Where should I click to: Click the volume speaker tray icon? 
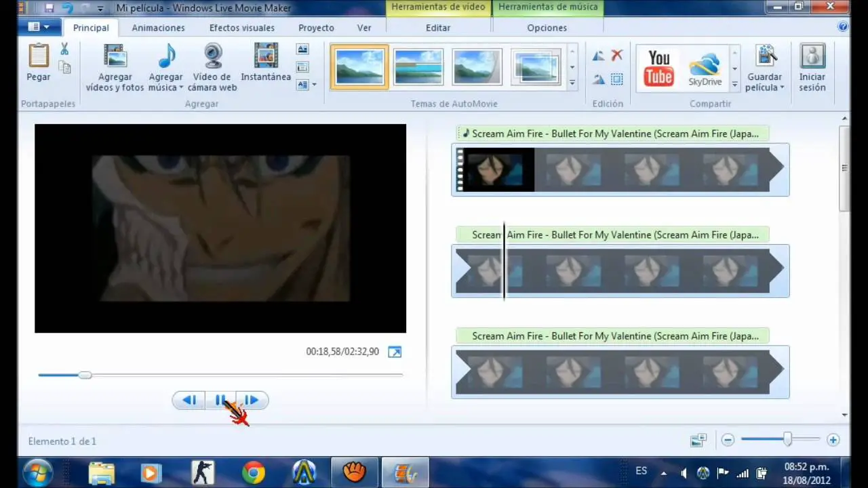pos(684,473)
